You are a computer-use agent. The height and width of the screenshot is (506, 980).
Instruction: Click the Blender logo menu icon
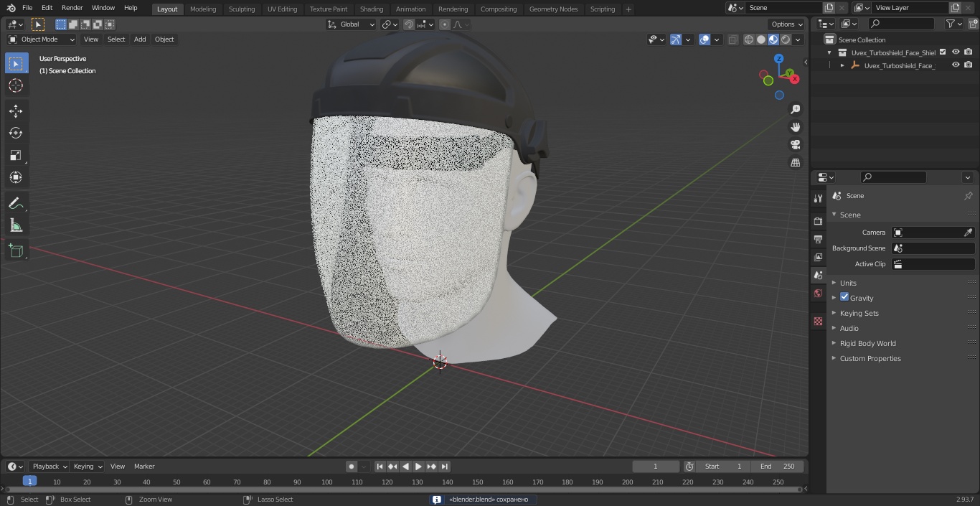[11, 8]
